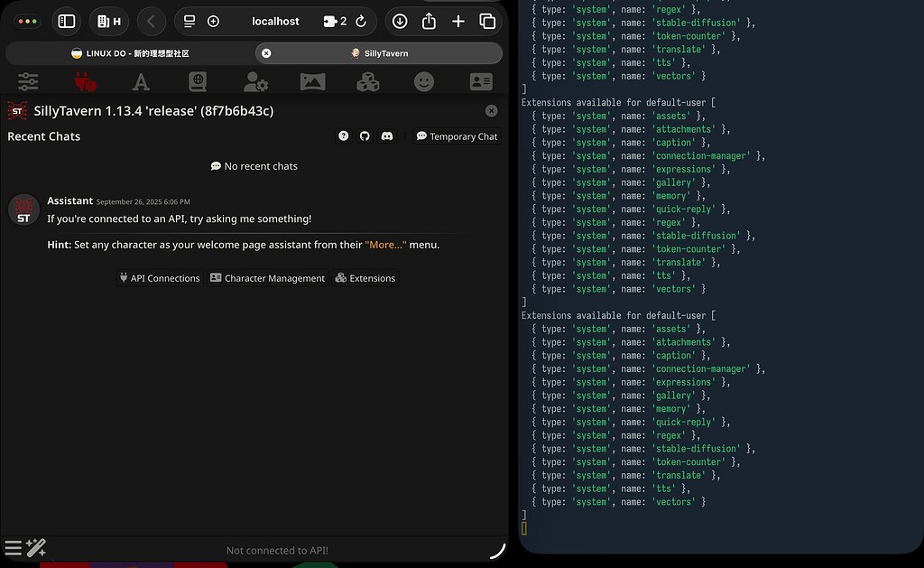Open the GitHub link icon
This screenshot has width=924, height=568.
(x=365, y=136)
